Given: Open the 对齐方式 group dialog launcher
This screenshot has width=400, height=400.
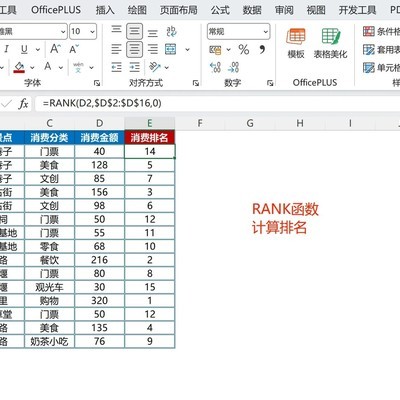Looking at the screenshot, I should [x=196, y=83].
